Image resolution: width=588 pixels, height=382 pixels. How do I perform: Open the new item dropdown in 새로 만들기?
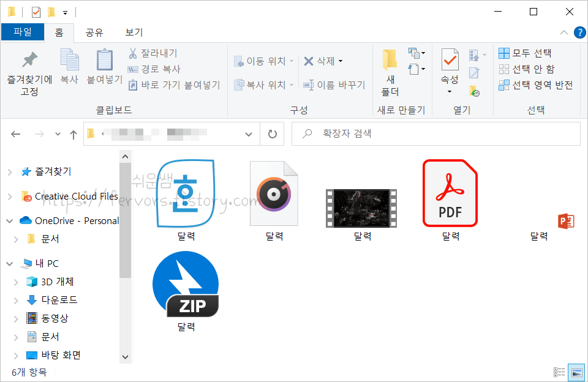[x=417, y=53]
